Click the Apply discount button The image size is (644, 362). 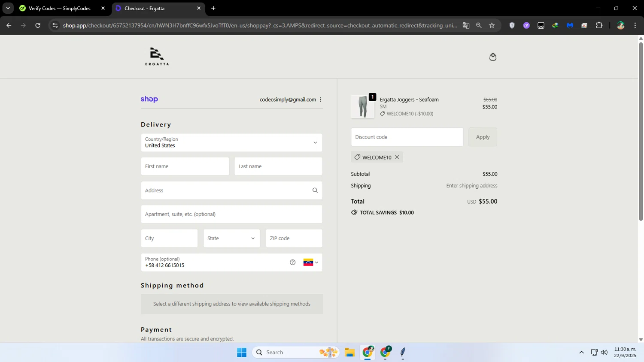(483, 137)
